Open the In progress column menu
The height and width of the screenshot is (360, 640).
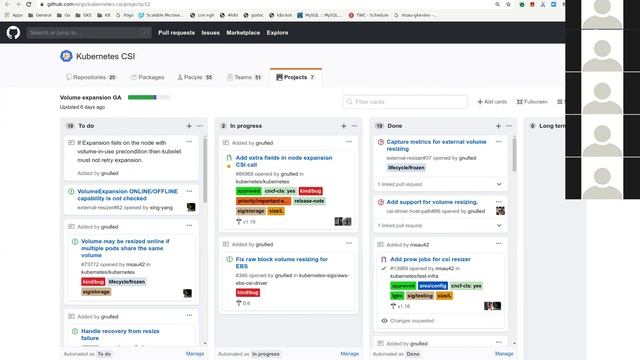[354, 126]
